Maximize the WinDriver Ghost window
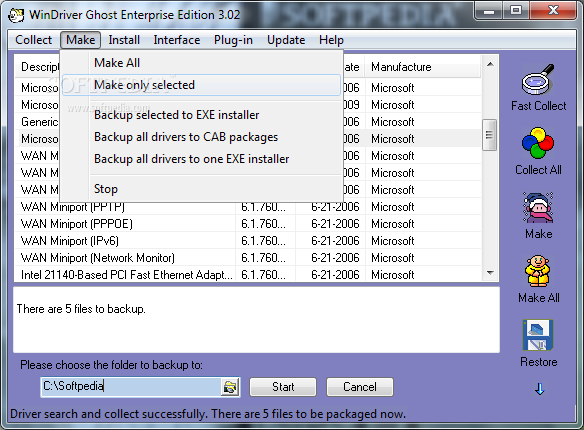 click(516, 11)
